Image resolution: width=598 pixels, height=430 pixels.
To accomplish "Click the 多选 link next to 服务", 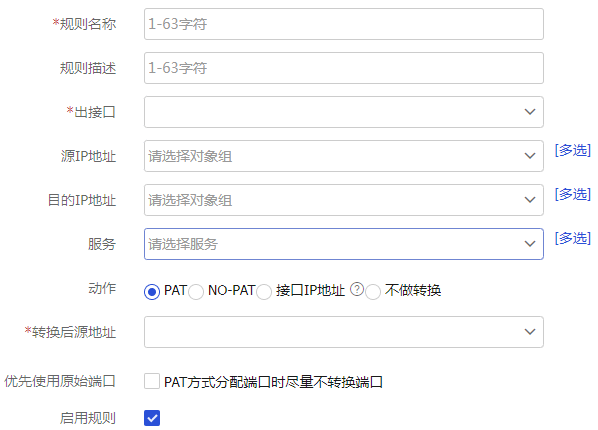I will point(572,238).
